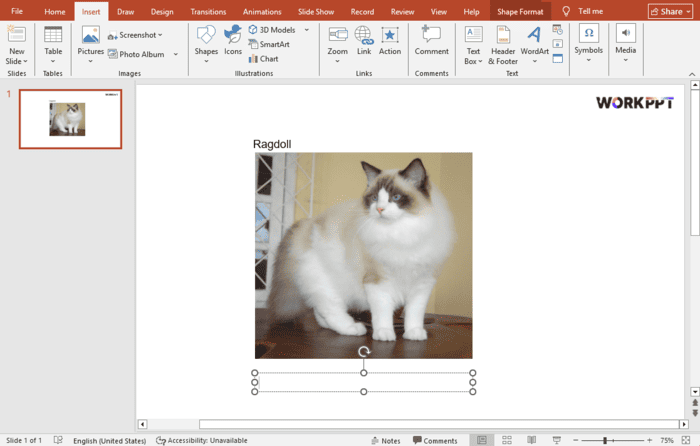
Task: Expand the 3D Models dropdown arrow
Action: click(307, 30)
